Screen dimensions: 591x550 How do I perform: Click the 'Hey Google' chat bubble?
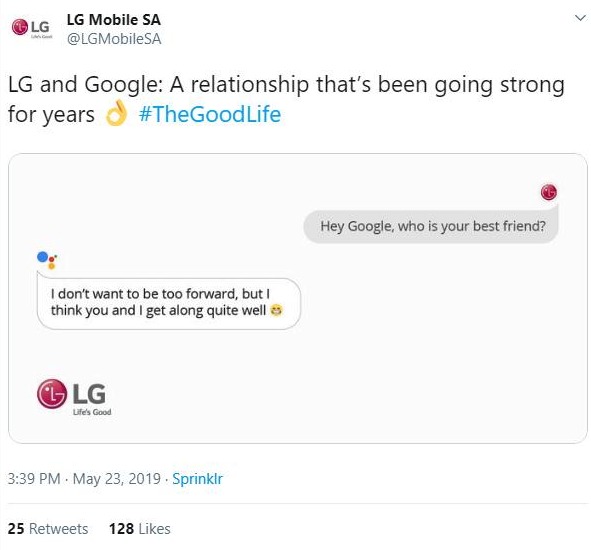431,226
